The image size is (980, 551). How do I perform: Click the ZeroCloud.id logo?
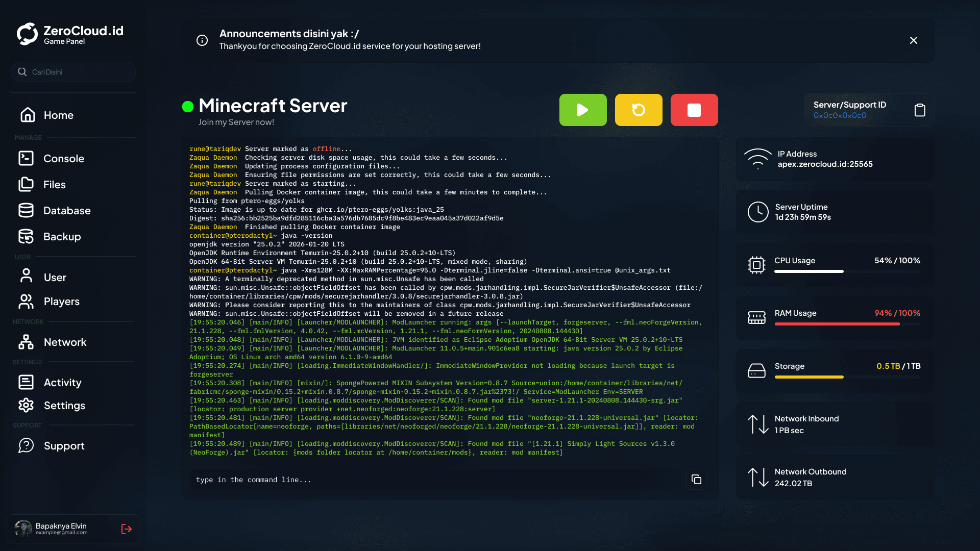point(70,34)
